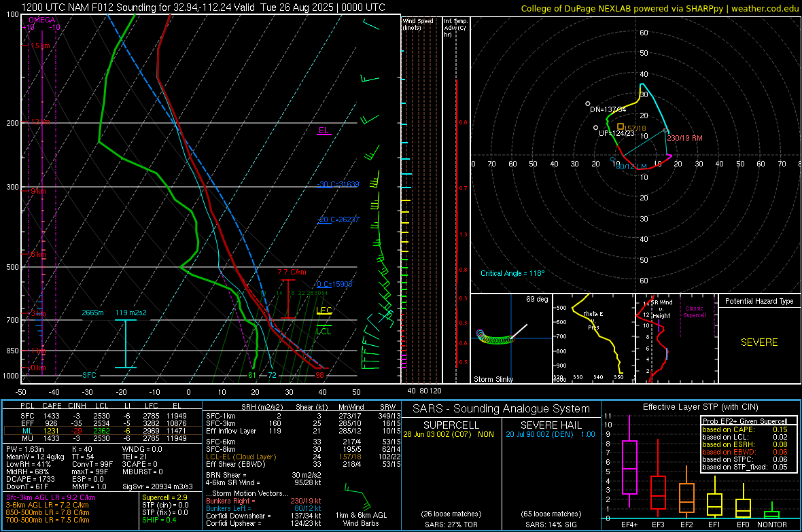The image size is (802, 532).
Task: Select the MU parcel row
Action: 103,438
